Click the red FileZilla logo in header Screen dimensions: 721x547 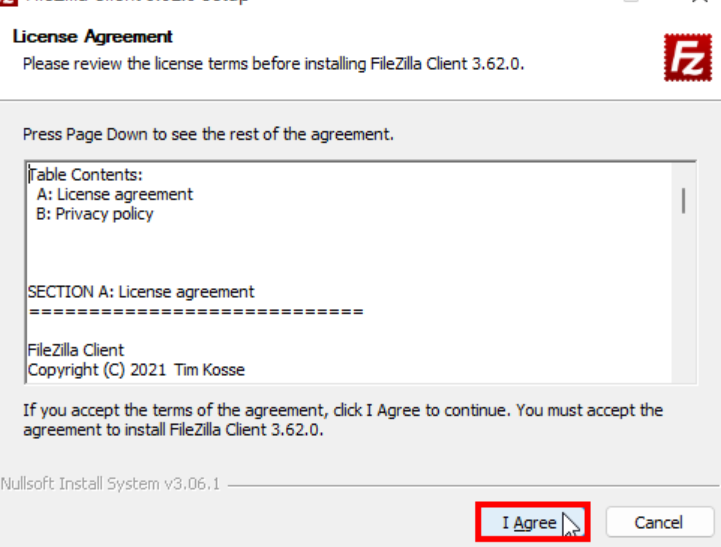[688, 58]
